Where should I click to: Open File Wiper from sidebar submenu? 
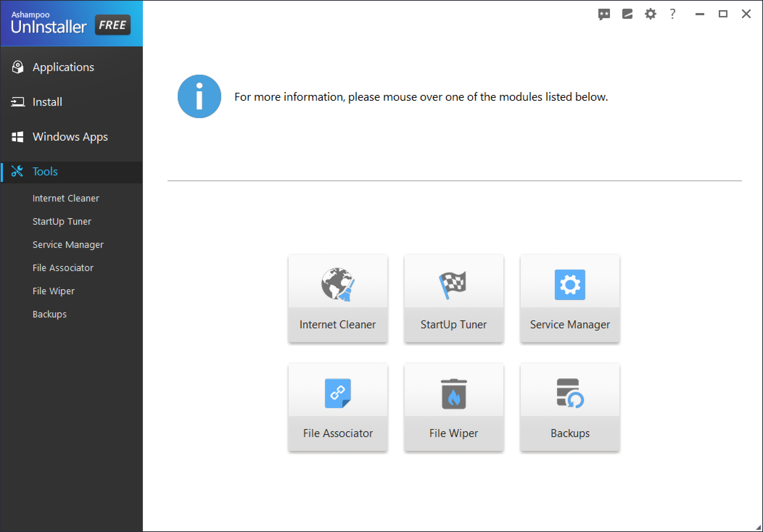click(x=54, y=291)
